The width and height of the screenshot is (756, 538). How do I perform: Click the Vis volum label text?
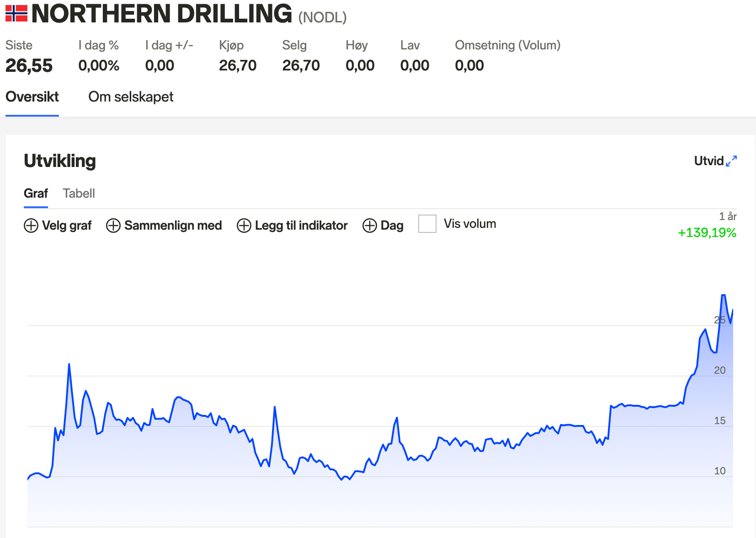(470, 224)
